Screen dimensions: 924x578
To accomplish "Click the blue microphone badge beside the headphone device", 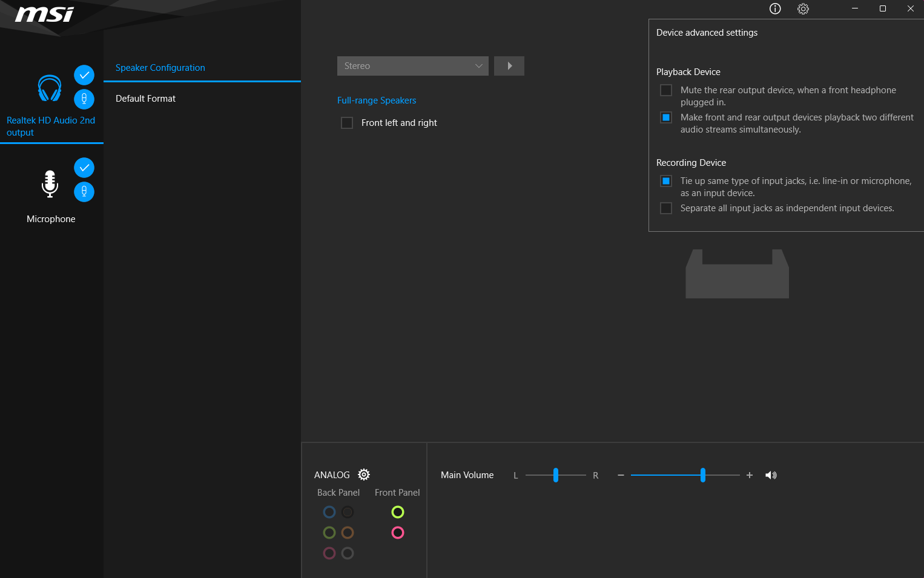I will coord(84,99).
